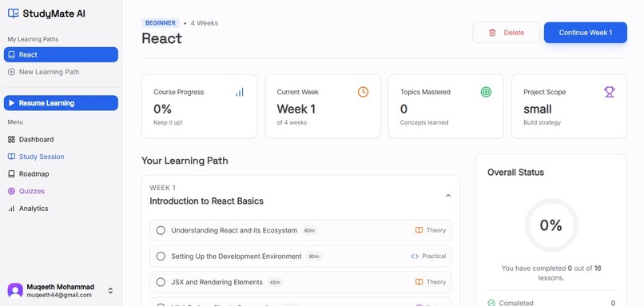Click the StudyMate AI brand title
This screenshot has width=644, height=306.
tap(54, 14)
